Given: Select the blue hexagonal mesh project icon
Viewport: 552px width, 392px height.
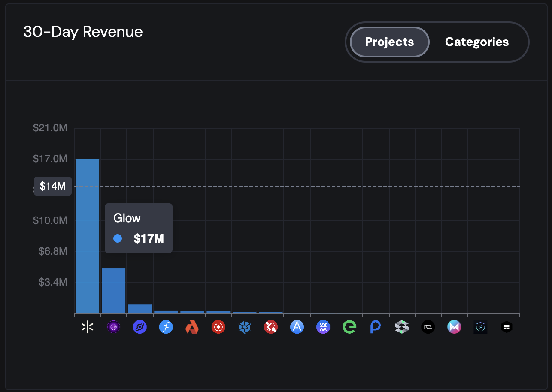Looking at the screenshot, I should (245, 328).
